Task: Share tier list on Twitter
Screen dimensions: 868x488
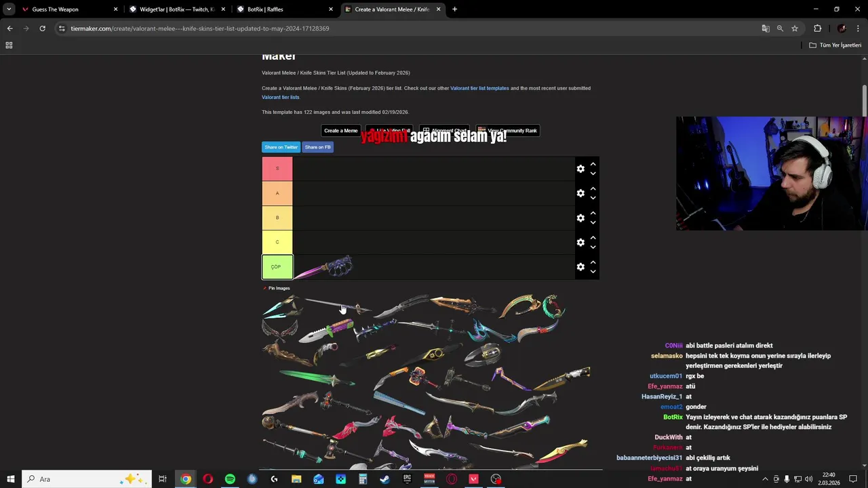Action: coord(281,147)
